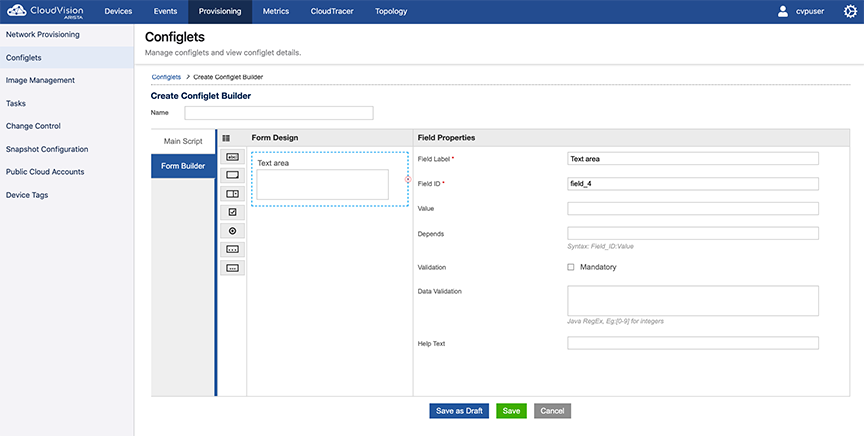Go to the Provisioning tab
This screenshot has height=436, width=864.
[x=220, y=11]
